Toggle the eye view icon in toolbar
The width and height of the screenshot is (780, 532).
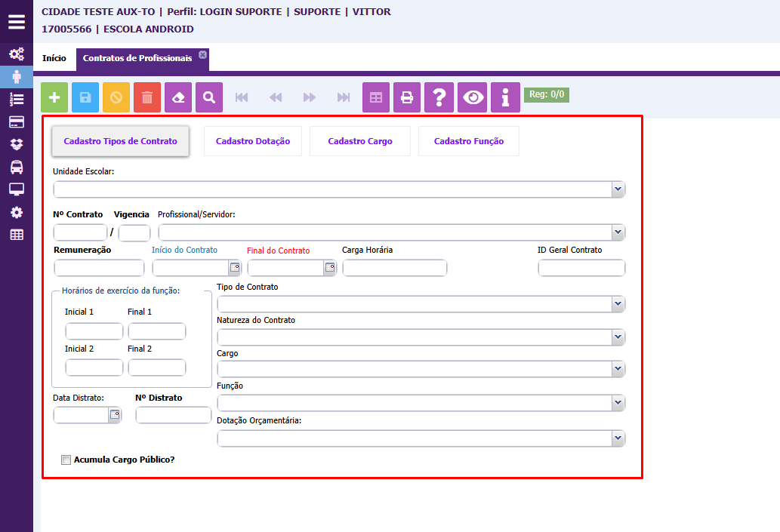click(473, 97)
